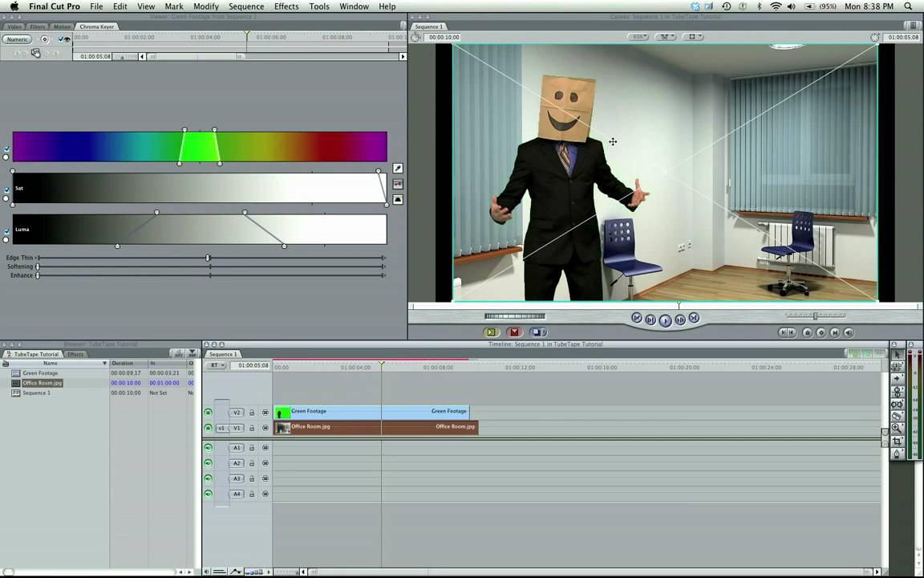
Task: Toggle Auto Select on track V2
Action: tap(265, 413)
